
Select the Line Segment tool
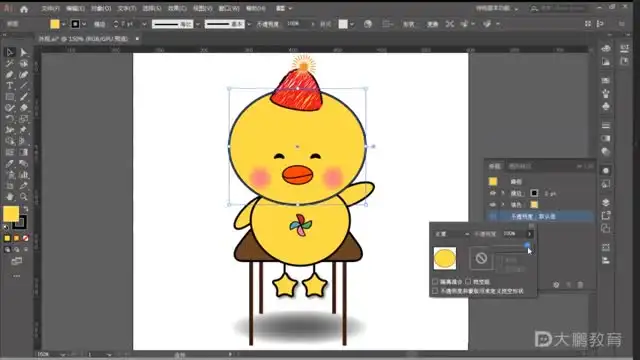pyautogui.click(x=24, y=86)
